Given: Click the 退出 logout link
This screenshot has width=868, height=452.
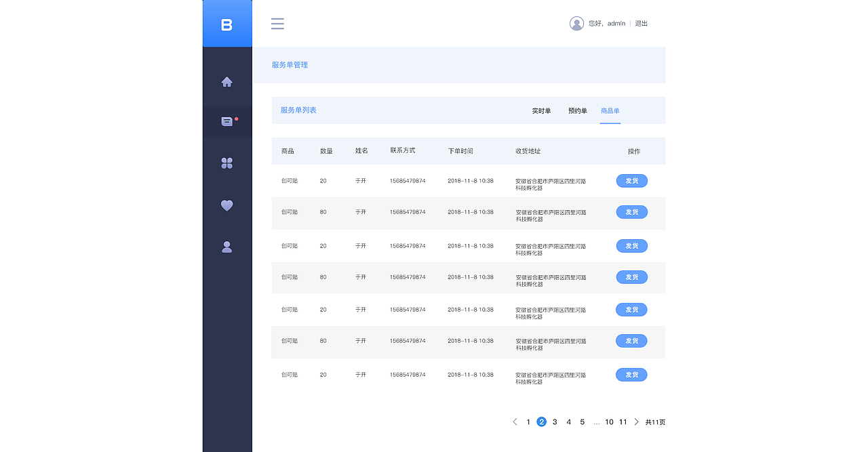Looking at the screenshot, I should point(642,24).
